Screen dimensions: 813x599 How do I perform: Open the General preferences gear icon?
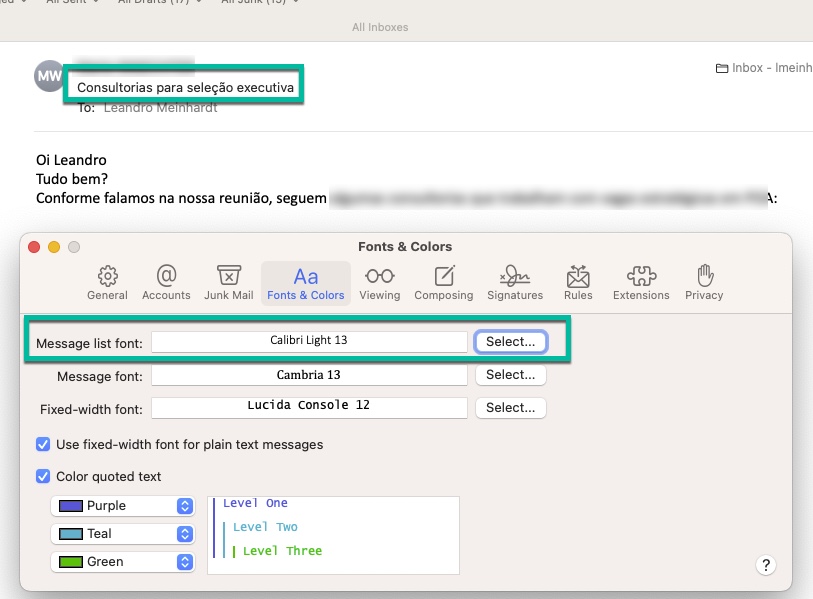pyautogui.click(x=107, y=276)
